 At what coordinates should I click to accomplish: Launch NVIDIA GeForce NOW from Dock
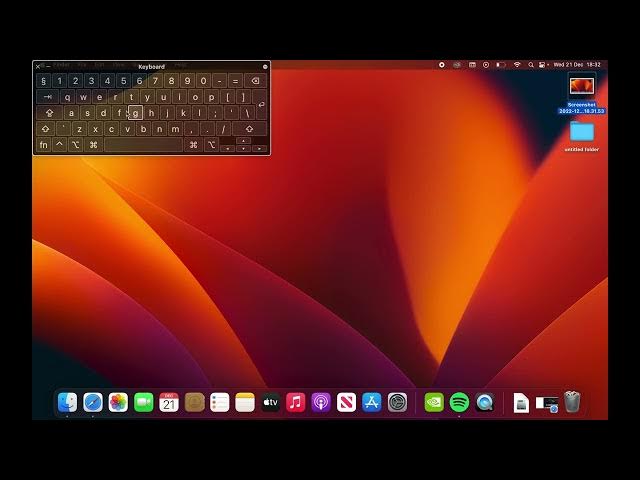point(434,402)
